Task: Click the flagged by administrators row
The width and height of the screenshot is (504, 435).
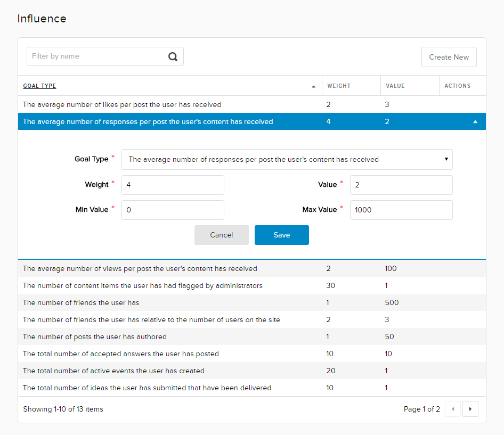Action: [143, 286]
